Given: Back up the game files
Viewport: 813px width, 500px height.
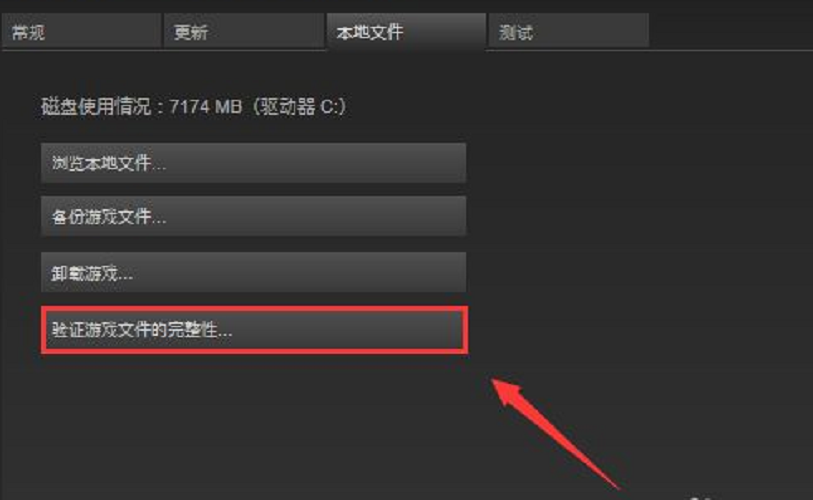Looking at the screenshot, I should click(x=254, y=216).
